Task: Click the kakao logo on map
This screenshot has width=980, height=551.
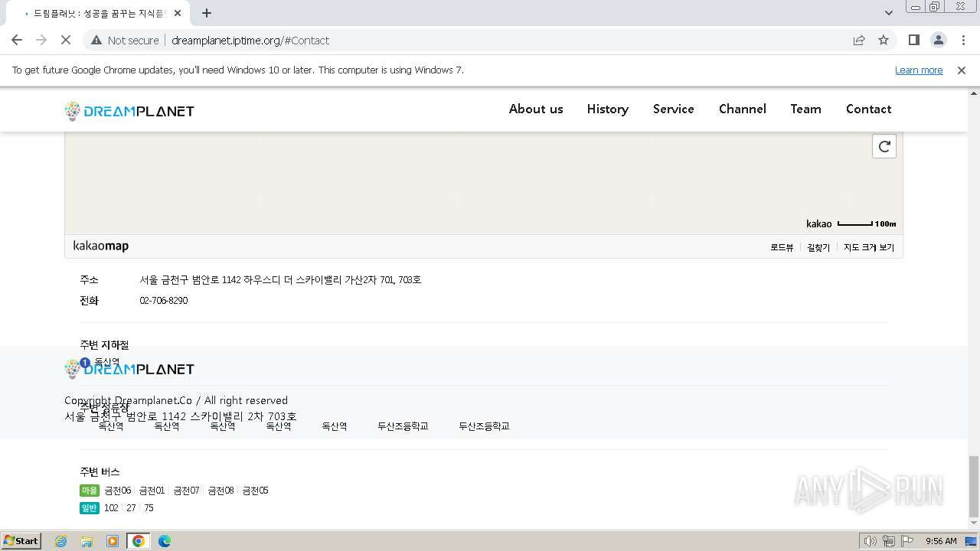Action: coord(818,223)
